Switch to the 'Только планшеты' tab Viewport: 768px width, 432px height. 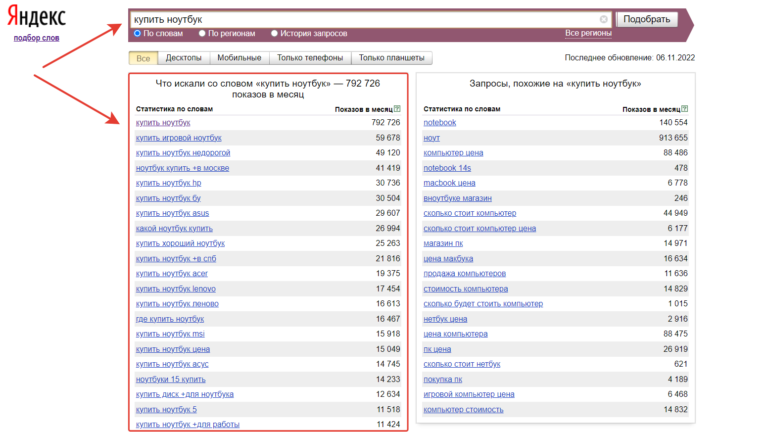(391, 58)
